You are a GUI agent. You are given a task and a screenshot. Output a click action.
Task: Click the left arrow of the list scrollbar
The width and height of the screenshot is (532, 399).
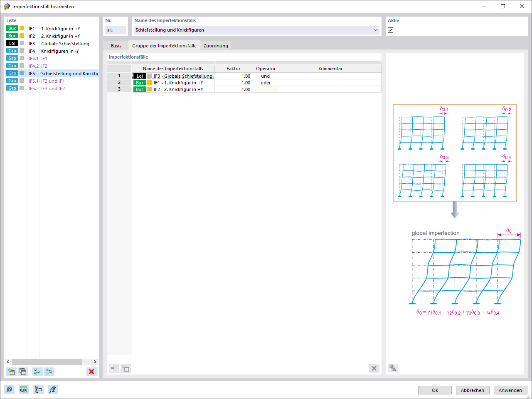(x=8, y=362)
